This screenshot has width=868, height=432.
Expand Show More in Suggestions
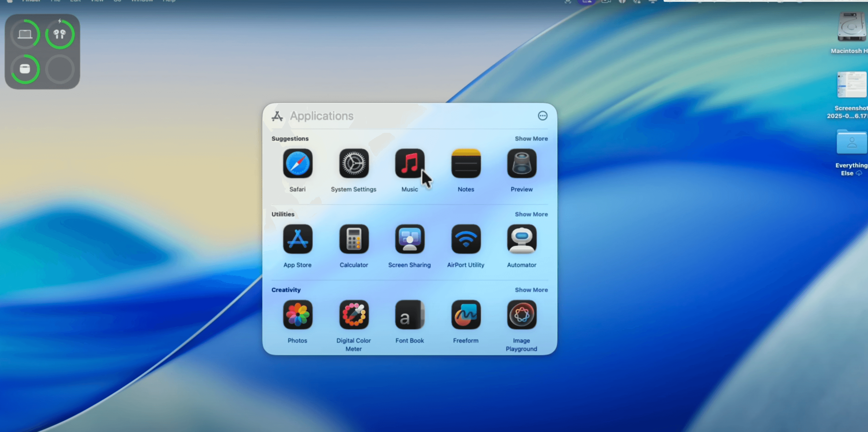pyautogui.click(x=531, y=138)
